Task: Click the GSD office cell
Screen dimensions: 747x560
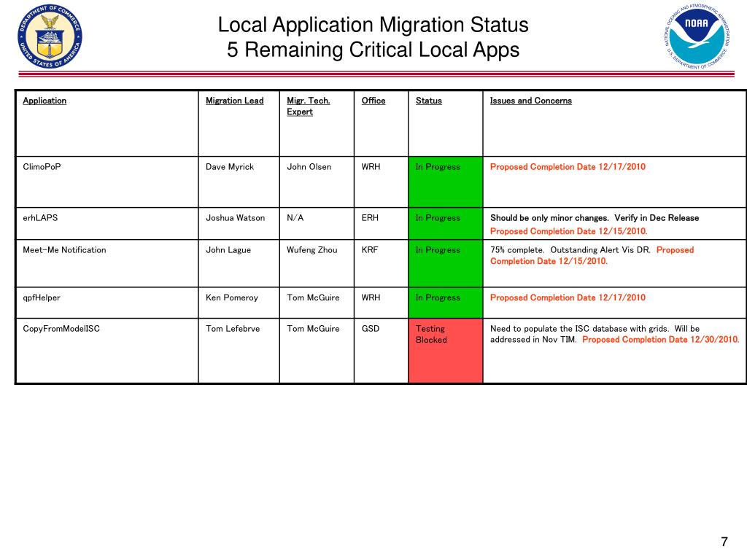Action: point(371,329)
